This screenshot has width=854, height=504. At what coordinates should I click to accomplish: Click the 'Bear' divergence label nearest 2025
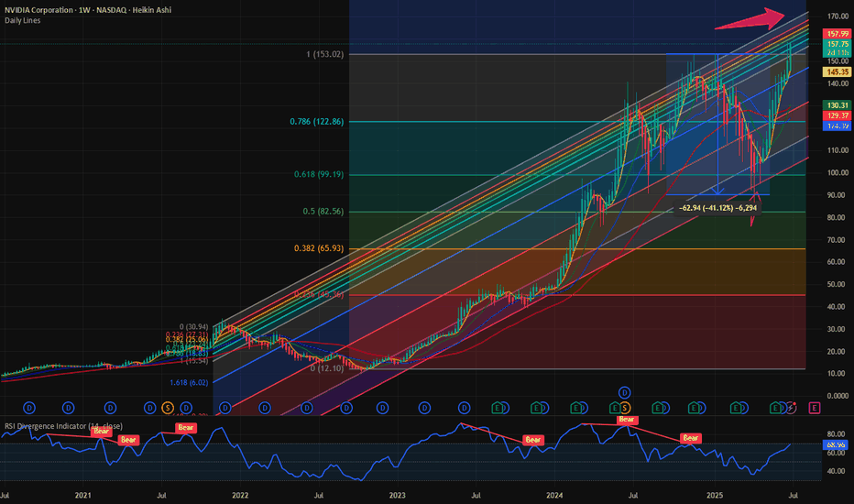(690, 438)
